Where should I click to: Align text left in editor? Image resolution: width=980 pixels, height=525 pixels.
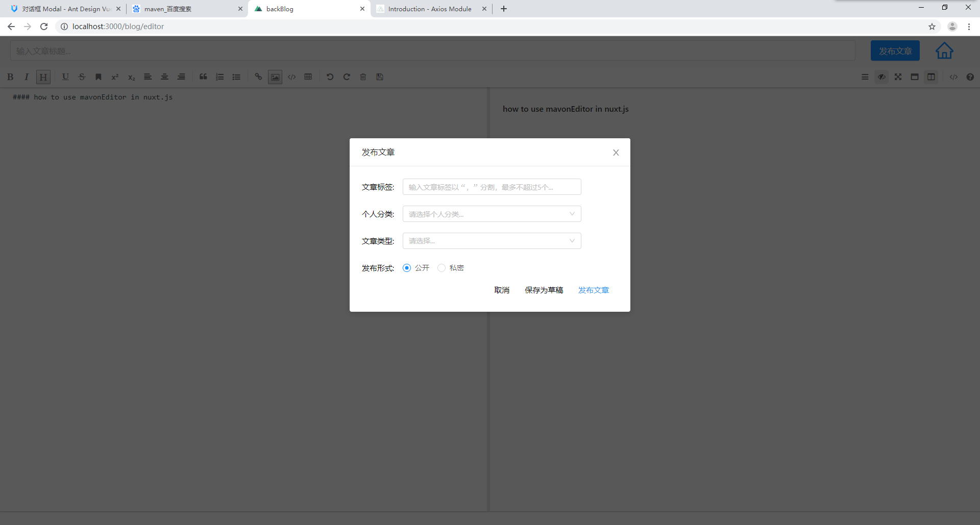tap(148, 77)
